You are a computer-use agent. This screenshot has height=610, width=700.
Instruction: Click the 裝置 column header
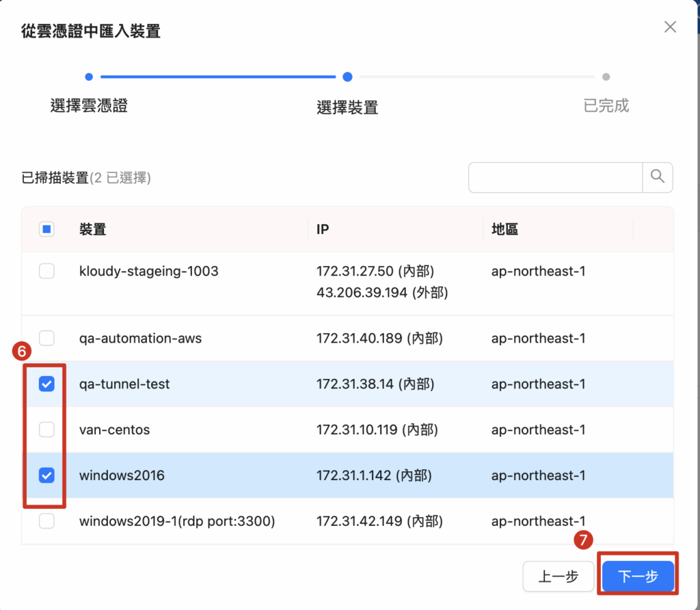[93, 230]
